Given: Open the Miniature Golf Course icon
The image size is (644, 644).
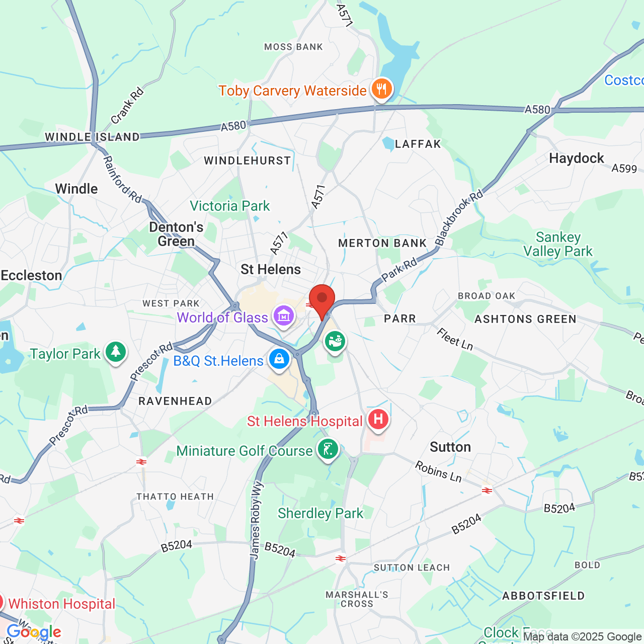Looking at the screenshot, I should [328, 449].
